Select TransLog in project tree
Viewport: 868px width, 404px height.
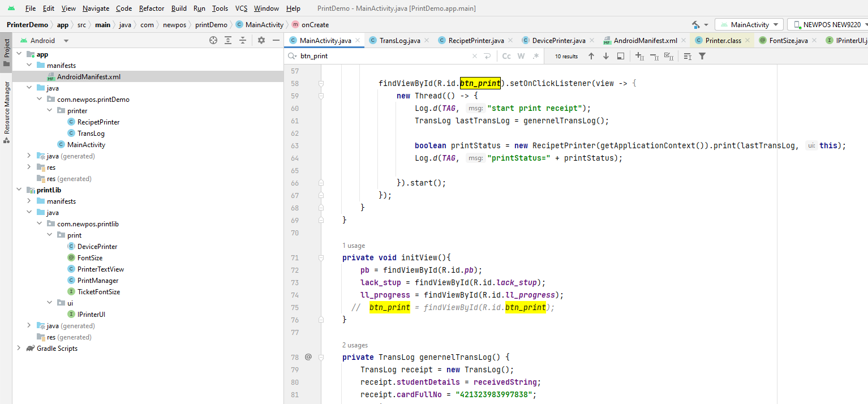tap(86, 134)
